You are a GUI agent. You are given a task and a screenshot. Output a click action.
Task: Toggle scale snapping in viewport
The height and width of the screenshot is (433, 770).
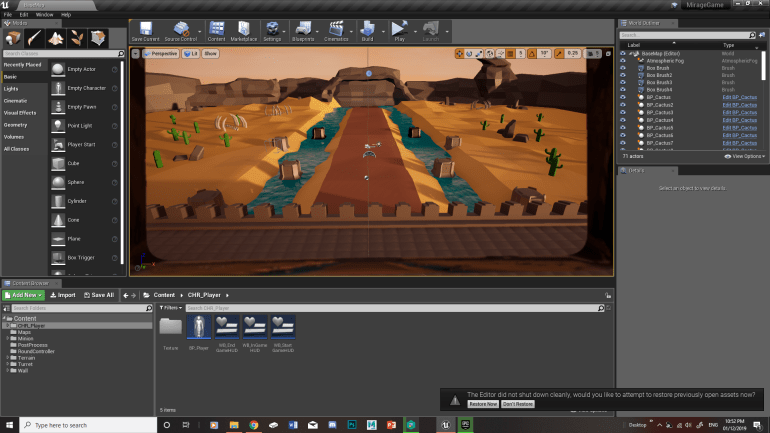pos(559,54)
